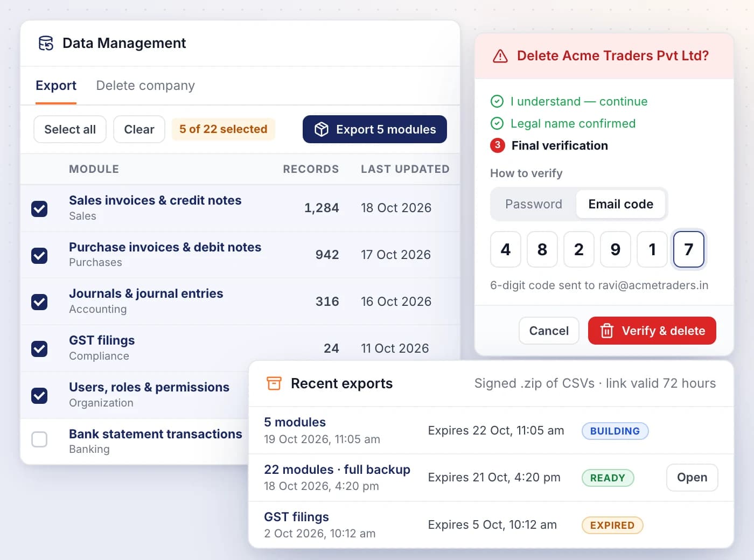754x560 pixels.
Task: Click the 1,284 records value
Action: 322,208
